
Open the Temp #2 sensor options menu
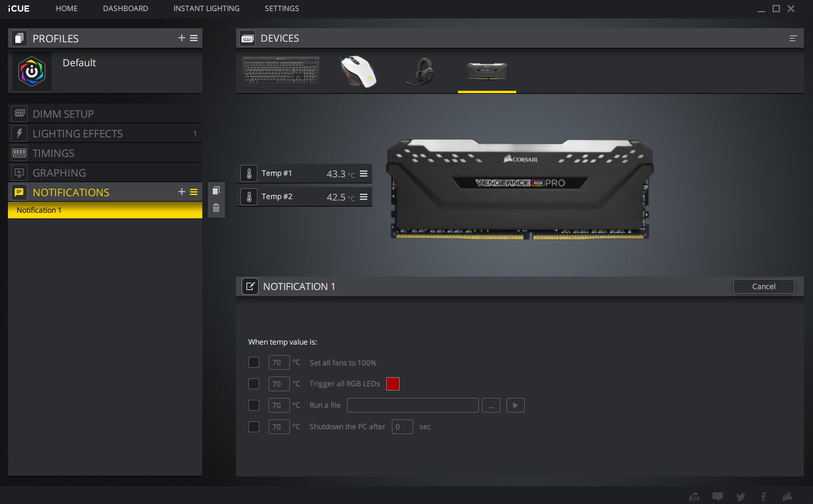(x=364, y=197)
